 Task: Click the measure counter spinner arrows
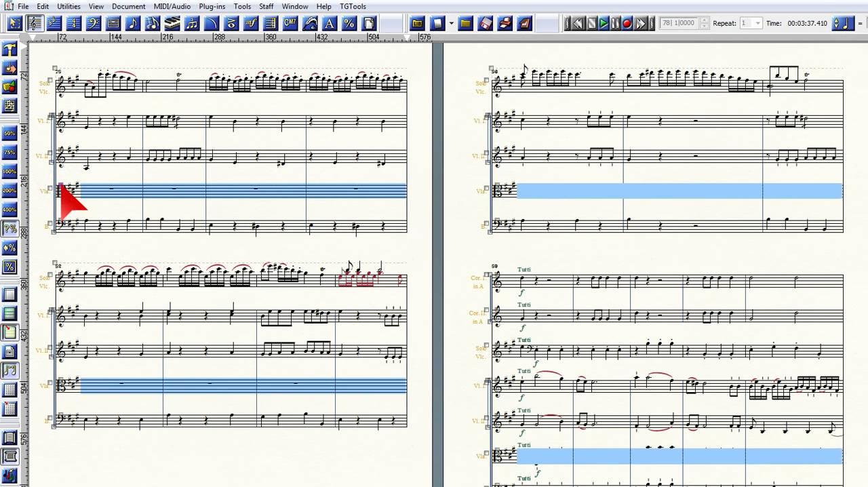[x=703, y=23]
